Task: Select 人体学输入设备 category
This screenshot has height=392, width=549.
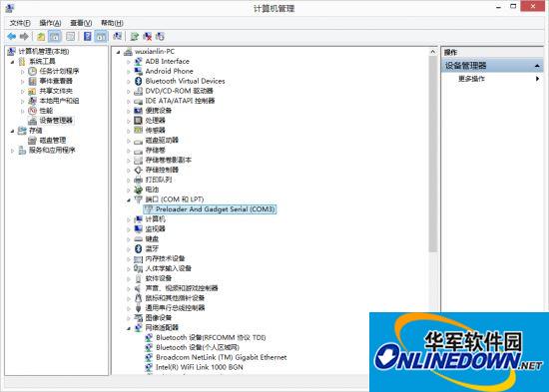Action: coord(169,268)
